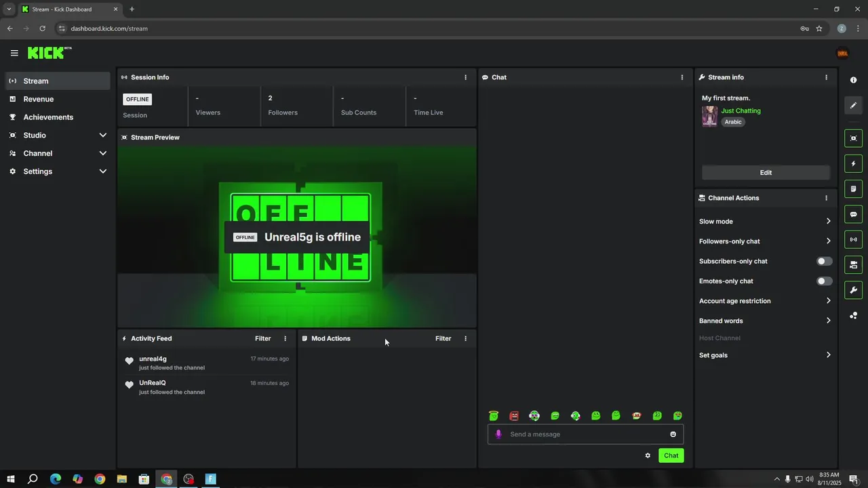Open Chat panel three-dot menu
This screenshot has height=488, width=868.
click(682, 77)
